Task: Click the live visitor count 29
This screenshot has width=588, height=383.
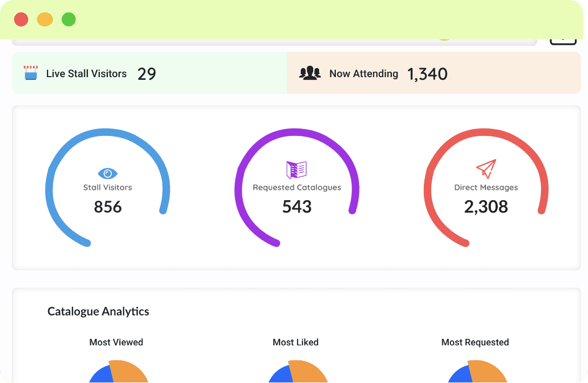Action: tap(147, 74)
